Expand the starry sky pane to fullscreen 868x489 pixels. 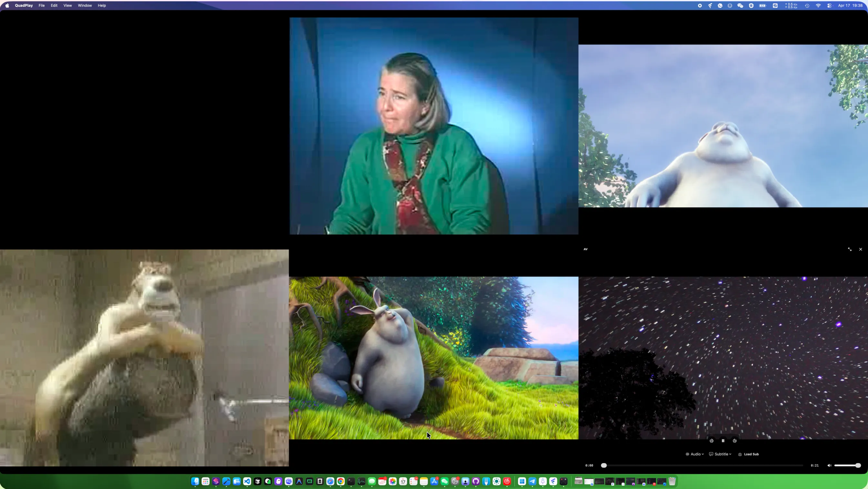pos(850,249)
